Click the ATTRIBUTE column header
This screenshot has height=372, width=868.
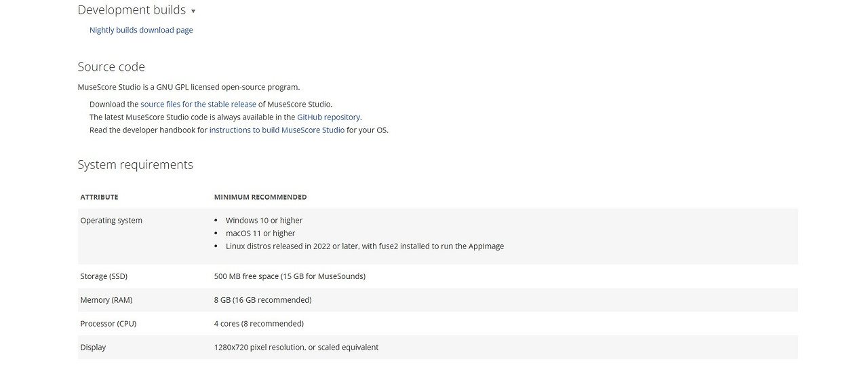[99, 198]
